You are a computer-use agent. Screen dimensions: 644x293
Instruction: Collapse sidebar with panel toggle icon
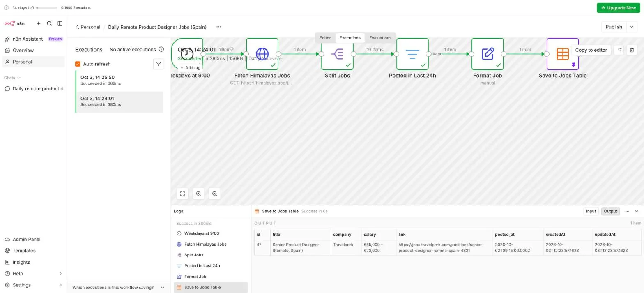60,23
